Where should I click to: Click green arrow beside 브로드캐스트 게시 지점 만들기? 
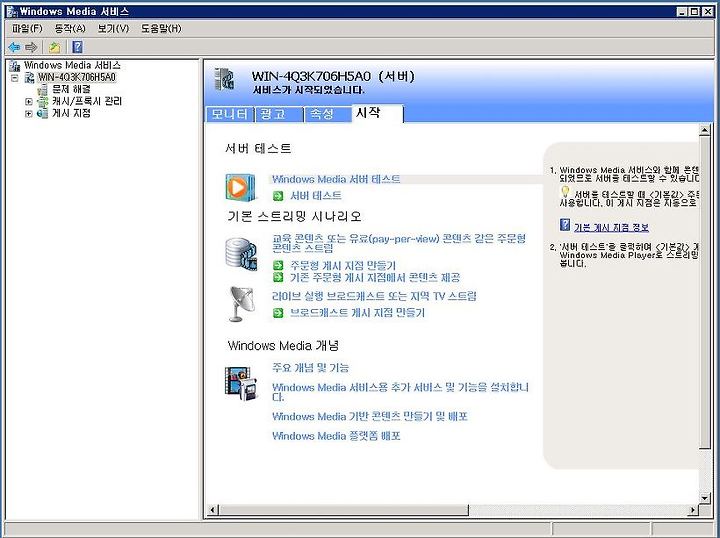pos(278,313)
